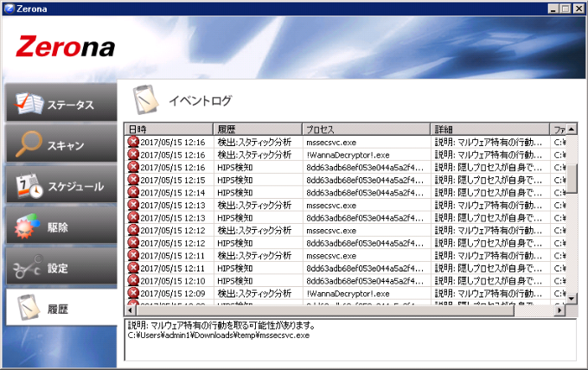
Task: Open the 駆除 (Removal) panel
Action: (61, 225)
